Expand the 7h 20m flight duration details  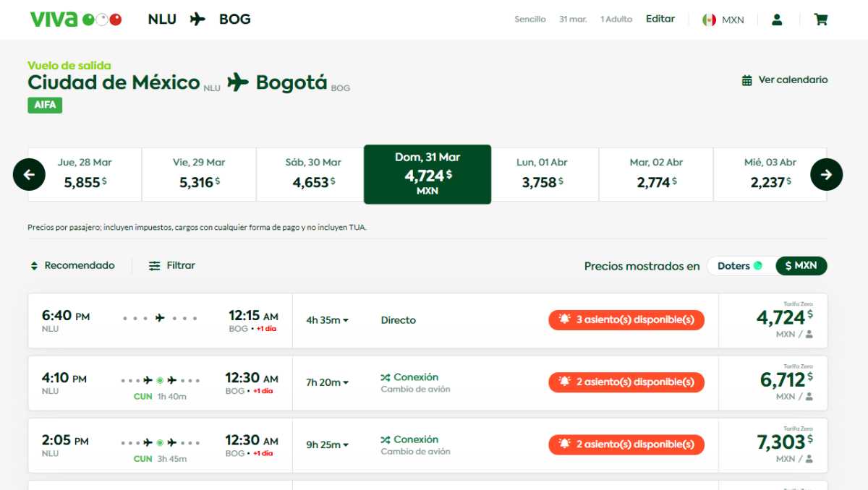327,382
